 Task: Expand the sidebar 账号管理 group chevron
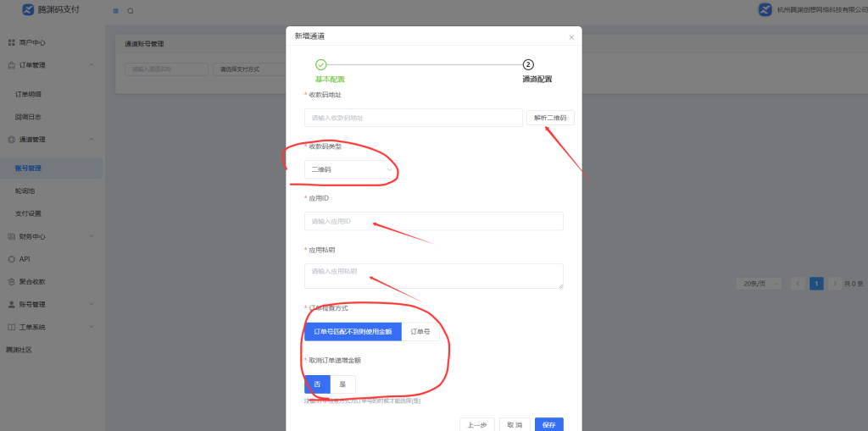tap(92, 304)
